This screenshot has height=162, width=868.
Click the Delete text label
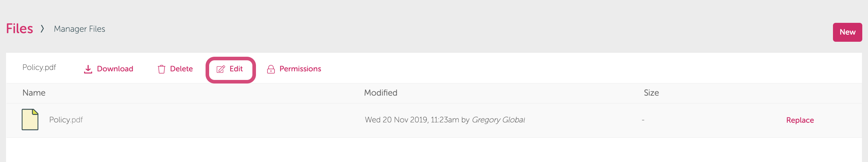click(x=181, y=69)
